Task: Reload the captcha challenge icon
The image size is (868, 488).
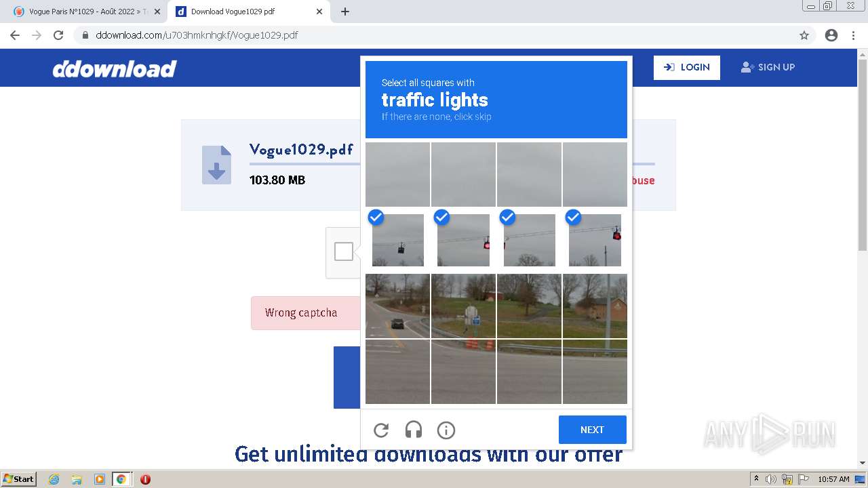Action: (381, 430)
